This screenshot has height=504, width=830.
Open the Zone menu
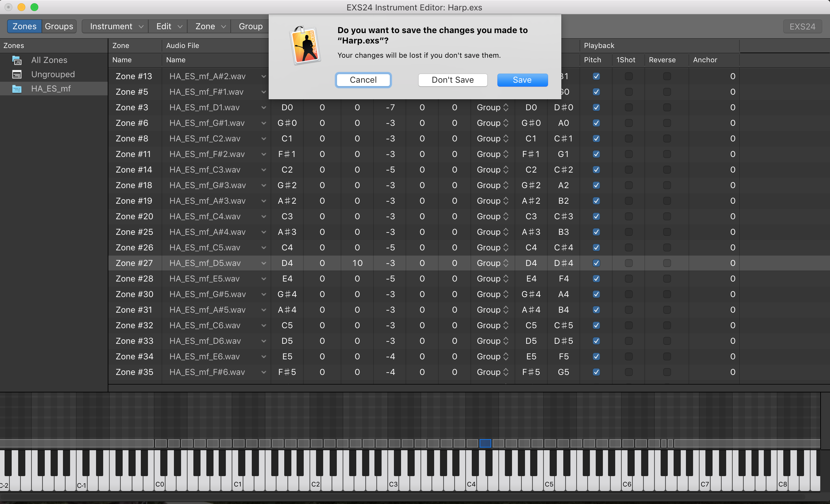[x=210, y=26]
